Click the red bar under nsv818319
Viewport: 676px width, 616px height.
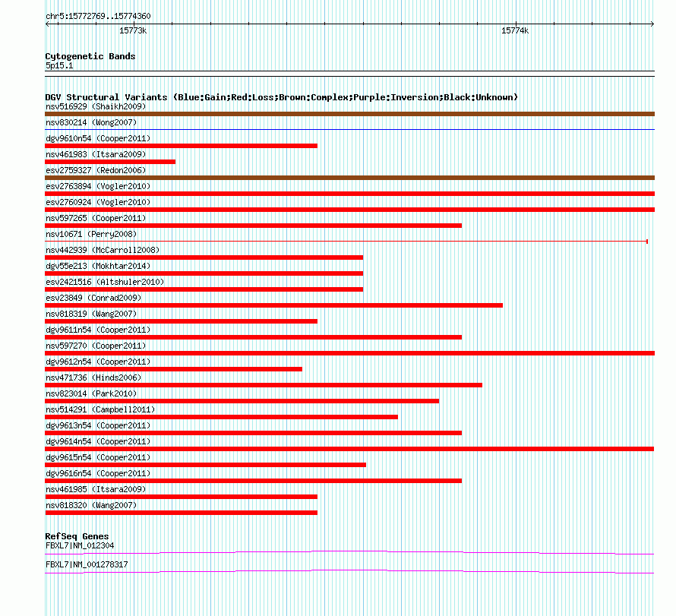tap(181, 321)
